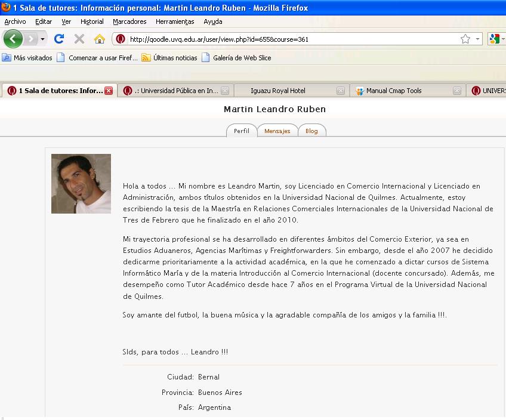Click the Martin Leandro Ruben page heading
Screen dimensions: 506x420
click(274, 109)
